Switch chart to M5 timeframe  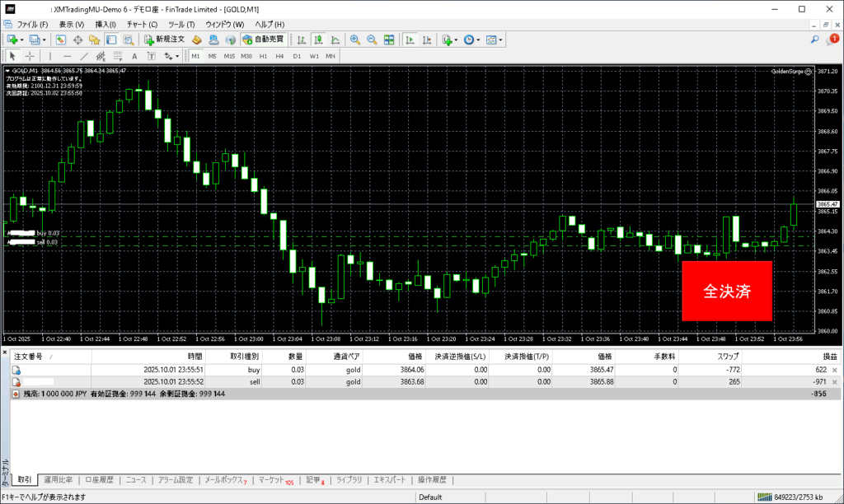[x=212, y=56]
